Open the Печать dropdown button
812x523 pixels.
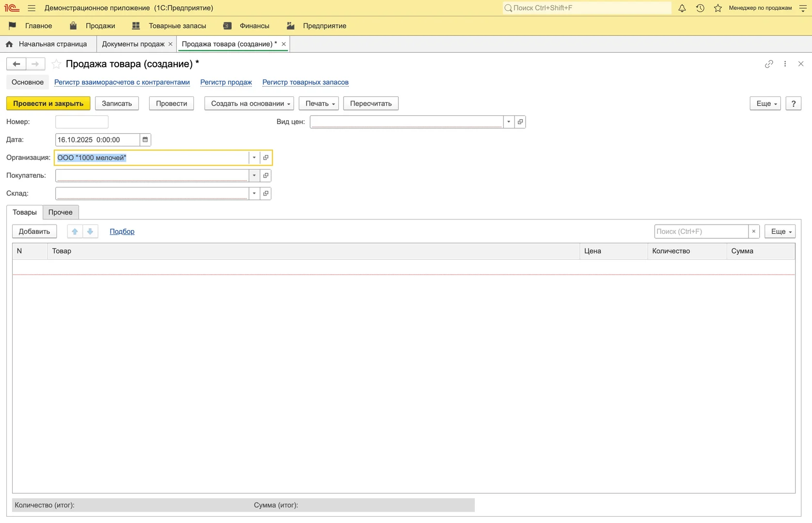(320, 104)
